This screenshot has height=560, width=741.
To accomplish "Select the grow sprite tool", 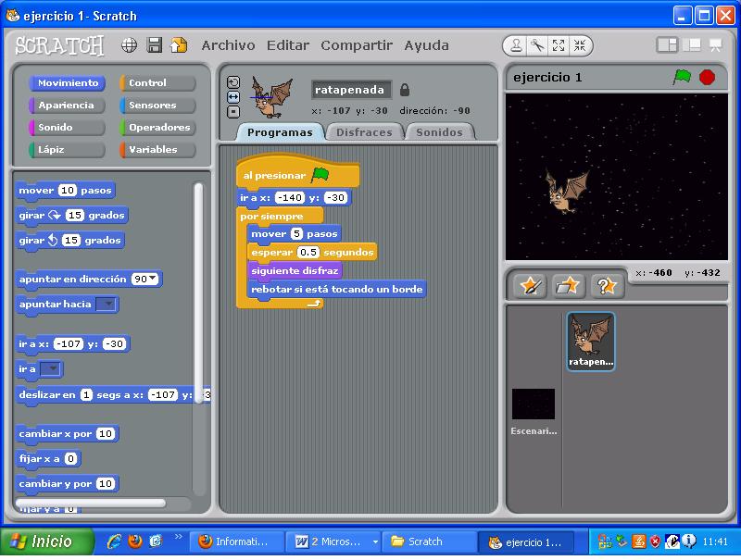I will click(559, 45).
